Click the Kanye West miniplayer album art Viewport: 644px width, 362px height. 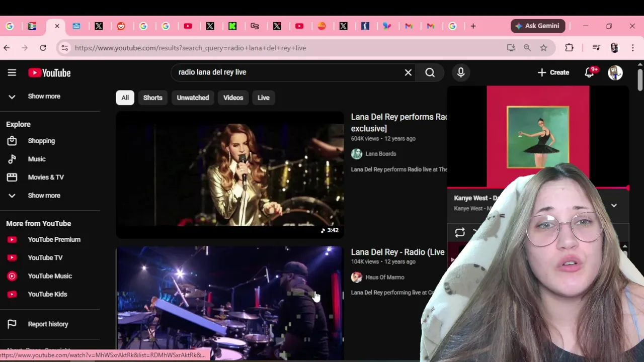tap(538, 137)
